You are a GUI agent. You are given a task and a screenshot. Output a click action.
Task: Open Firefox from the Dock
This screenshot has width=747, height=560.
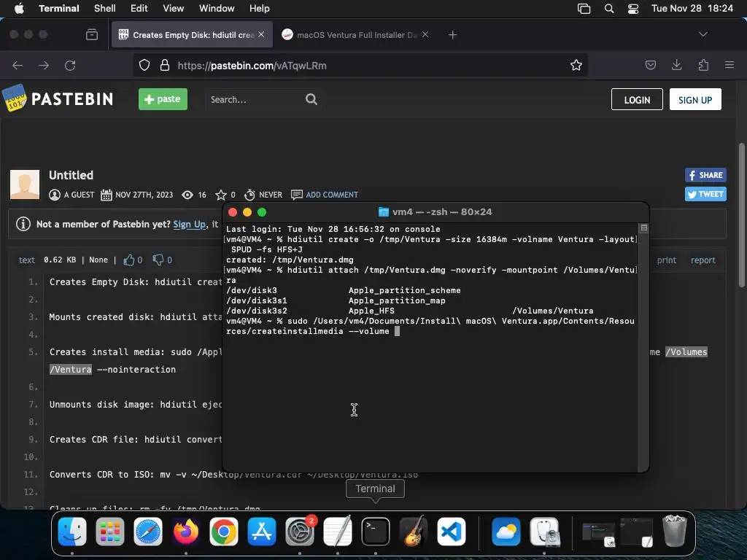pos(186,532)
